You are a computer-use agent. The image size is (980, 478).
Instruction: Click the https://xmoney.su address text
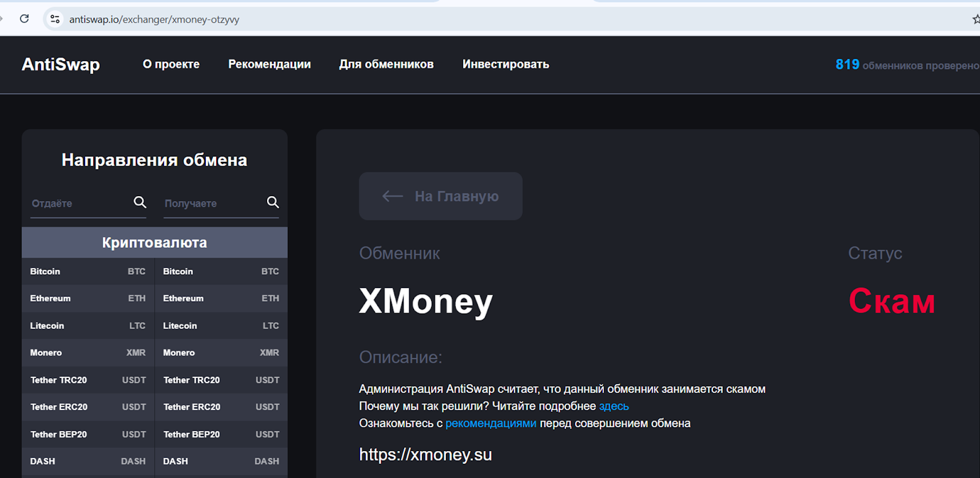click(426, 455)
